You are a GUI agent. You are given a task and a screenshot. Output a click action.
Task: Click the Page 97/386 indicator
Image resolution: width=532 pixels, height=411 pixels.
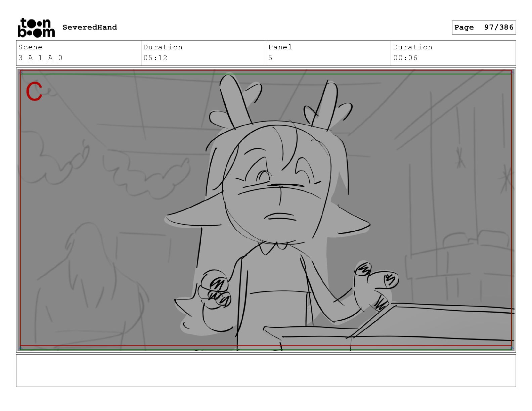pos(484,27)
